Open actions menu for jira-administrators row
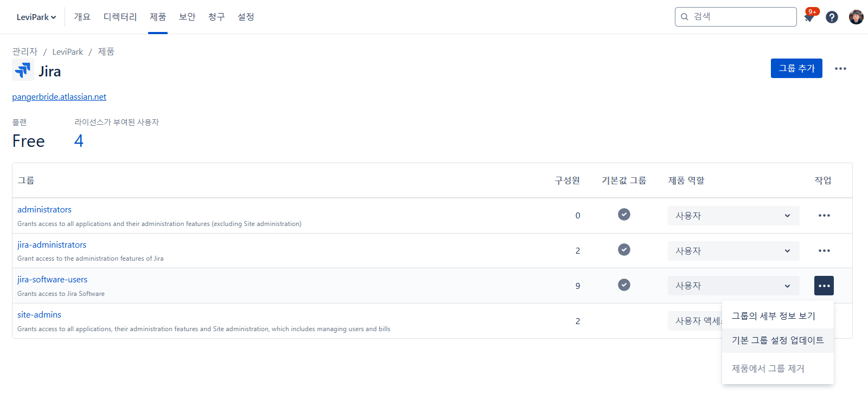 (824, 251)
